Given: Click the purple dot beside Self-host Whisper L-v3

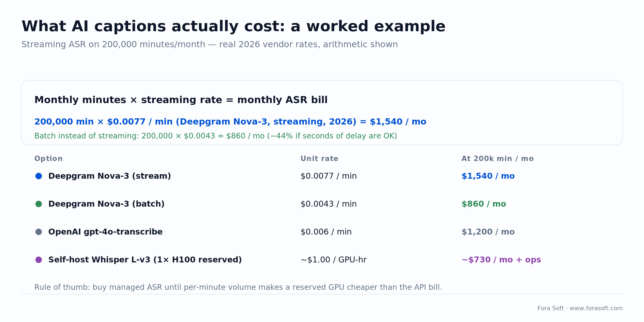Looking at the screenshot, I should (x=39, y=260).
